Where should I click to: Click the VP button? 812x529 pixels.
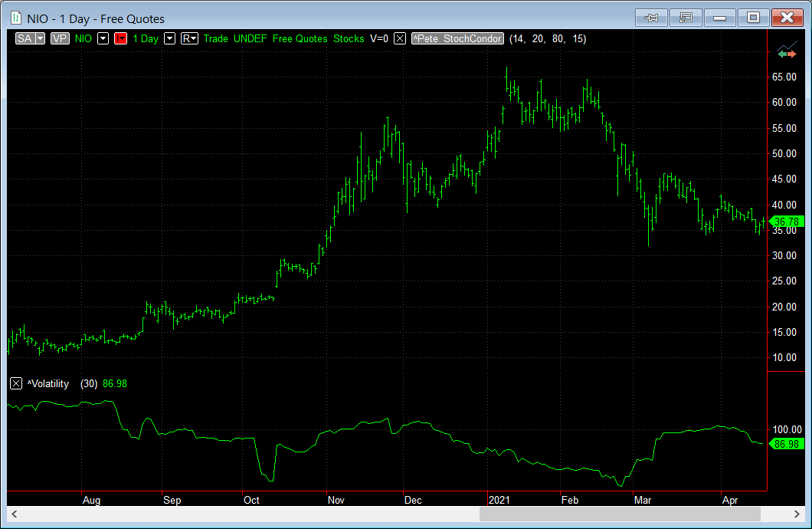coord(60,38)
